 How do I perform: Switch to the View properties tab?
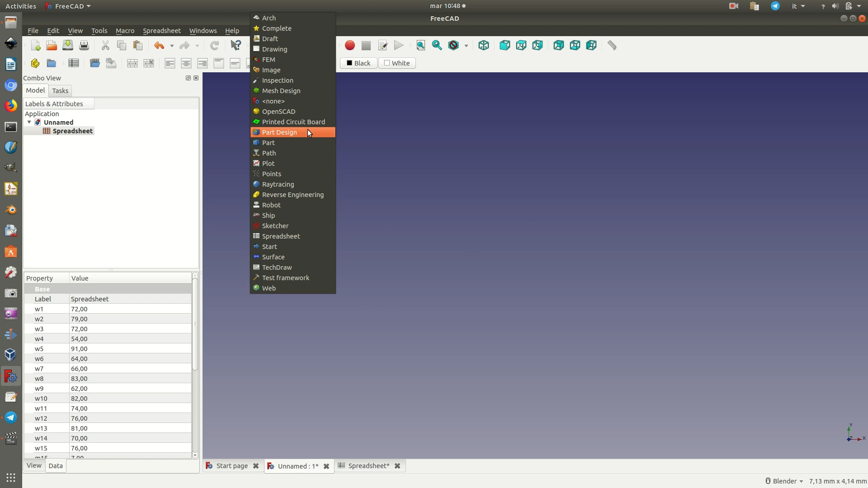pos(34,465)
